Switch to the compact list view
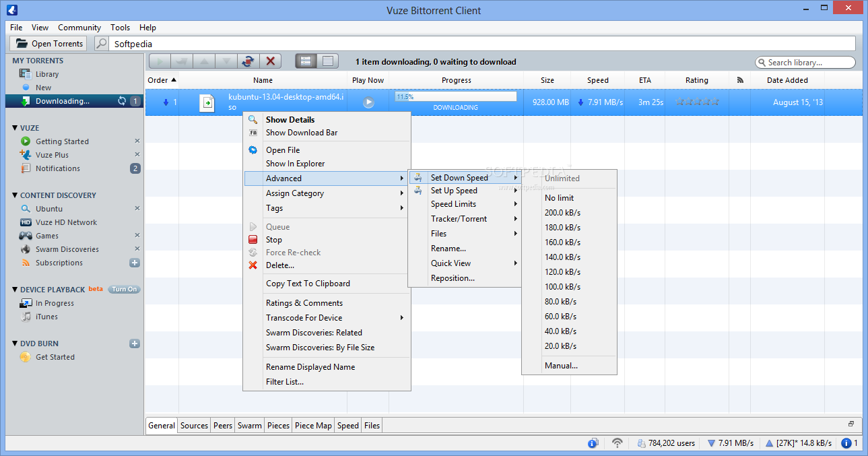The image size is (868, 456). click(328, 61)
